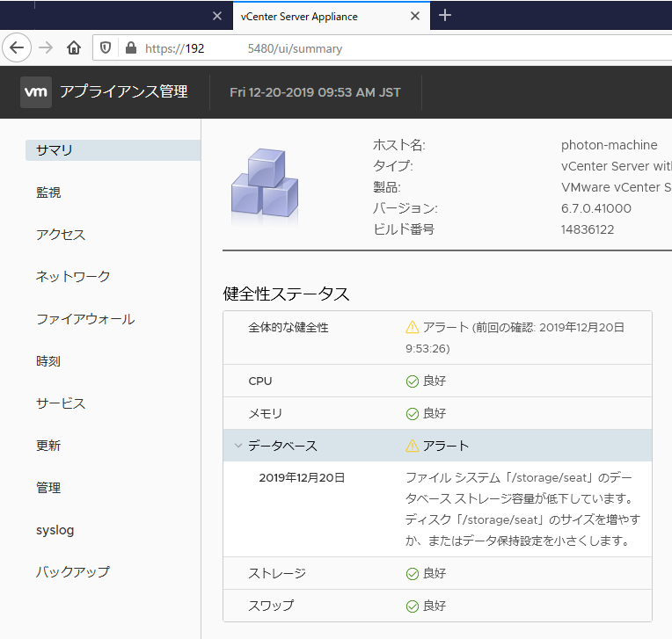Screen dimensions: 672x639
Task: Open バックアップ in the sidebar
Action: click(73, 571)
